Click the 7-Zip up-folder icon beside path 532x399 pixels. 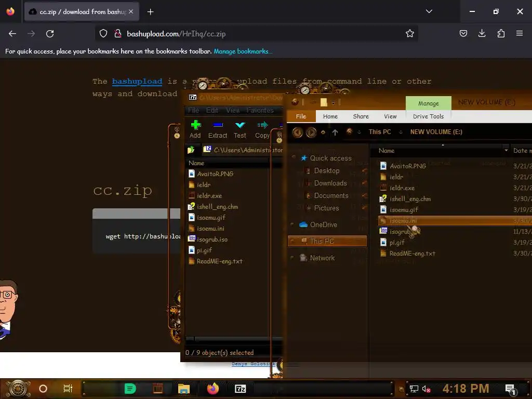[x=191, y=150]
